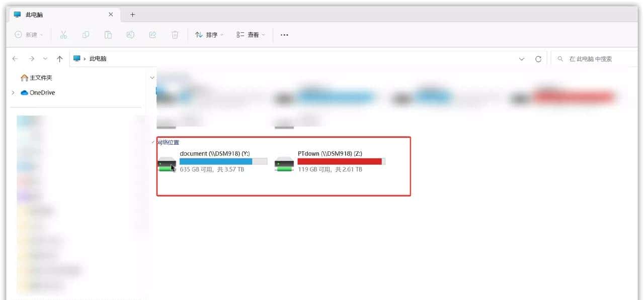Screen dimensions: 644x300
Task: Collapse the 网络位置 group header
Action: coord(153,143)
